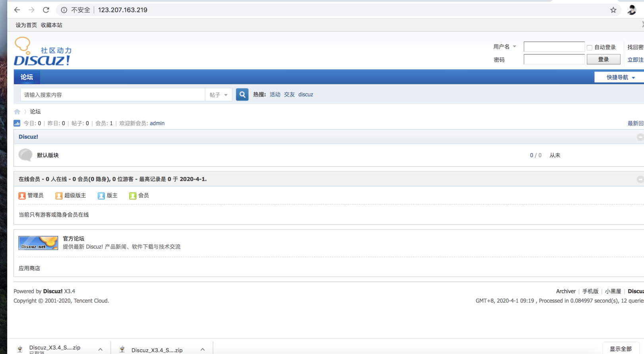Click Powered by Discuz! footer link
The width and height of the screenshot is (644, 354).
(53, 291)
